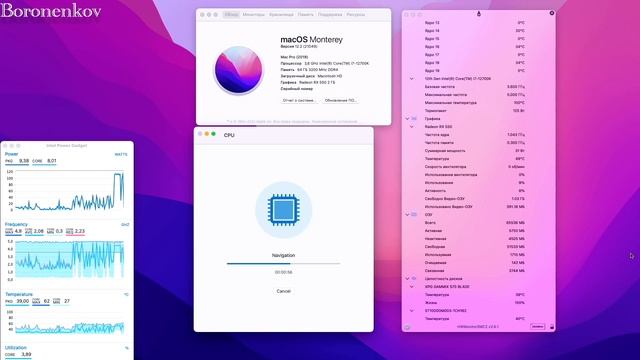This screenshot has width=640, height=360.
Task: Collapse the ST1000DM003 drive section
Action: [411, 311]
